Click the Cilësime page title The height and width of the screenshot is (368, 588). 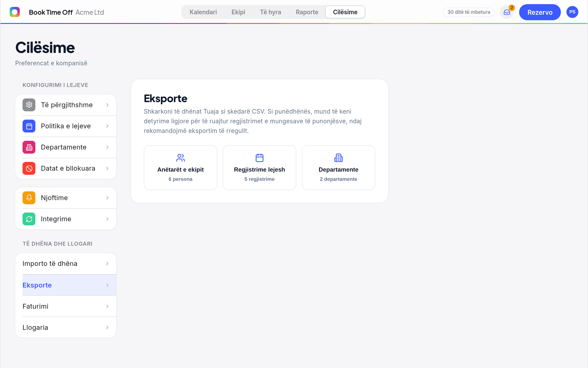pyautogui.click(x=45, y=47)
